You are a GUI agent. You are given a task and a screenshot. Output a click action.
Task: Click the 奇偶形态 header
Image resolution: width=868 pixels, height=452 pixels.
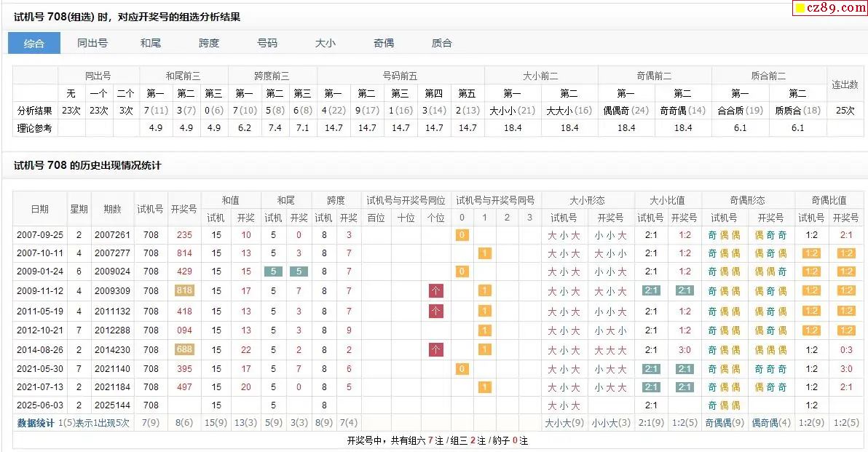748,199
